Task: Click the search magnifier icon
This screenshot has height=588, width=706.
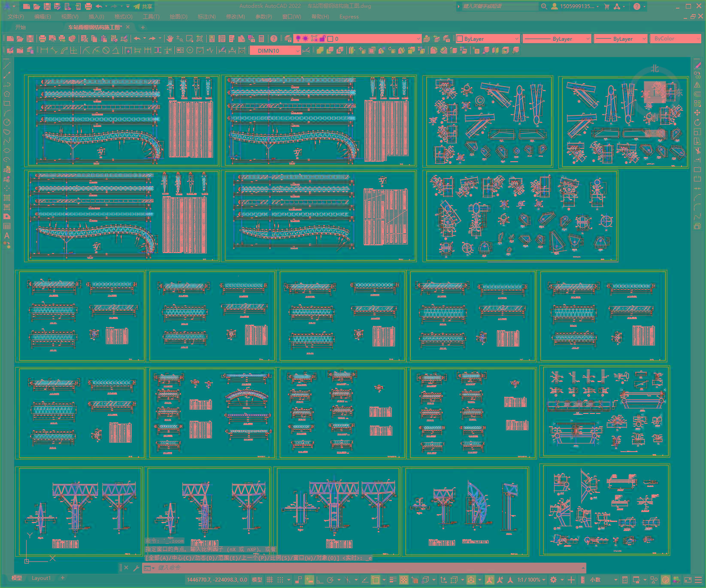Action: click(544, 6)
